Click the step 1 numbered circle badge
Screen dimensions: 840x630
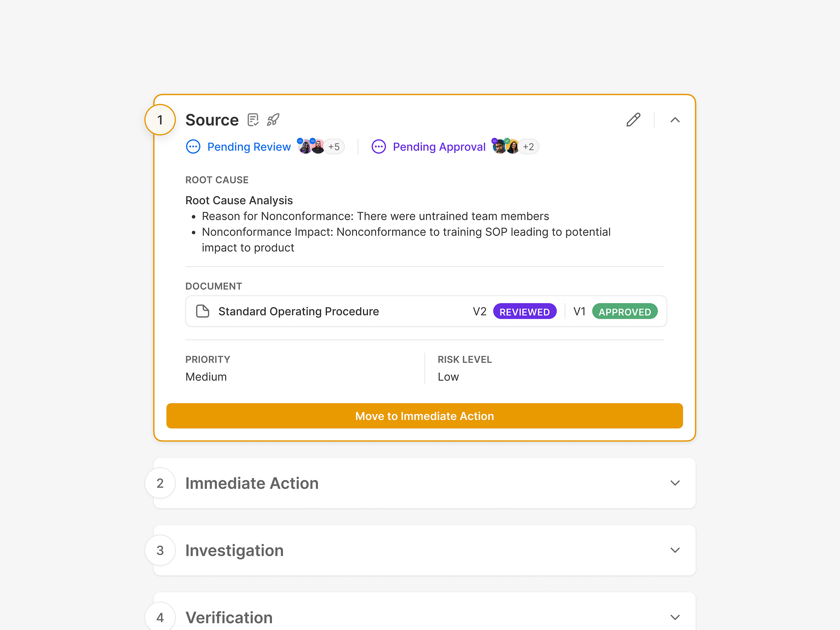(x=160, y=119)
